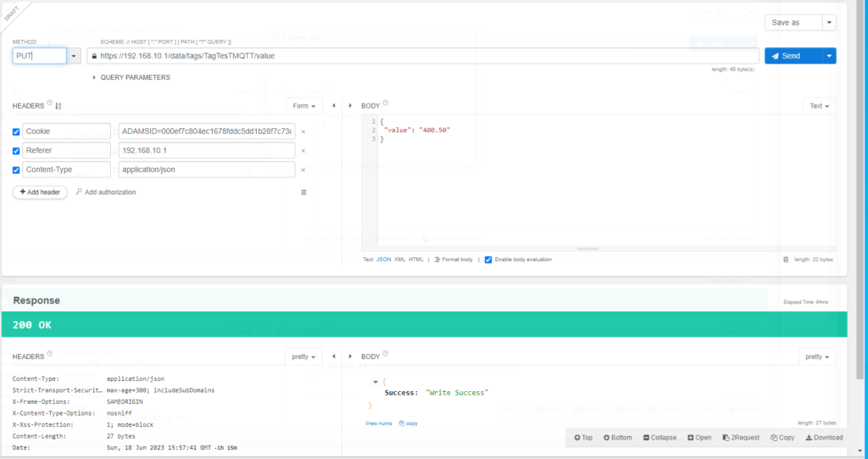Screen dimensions: 868x459
Task: Select Text body syntax mode
Action: 368,260
